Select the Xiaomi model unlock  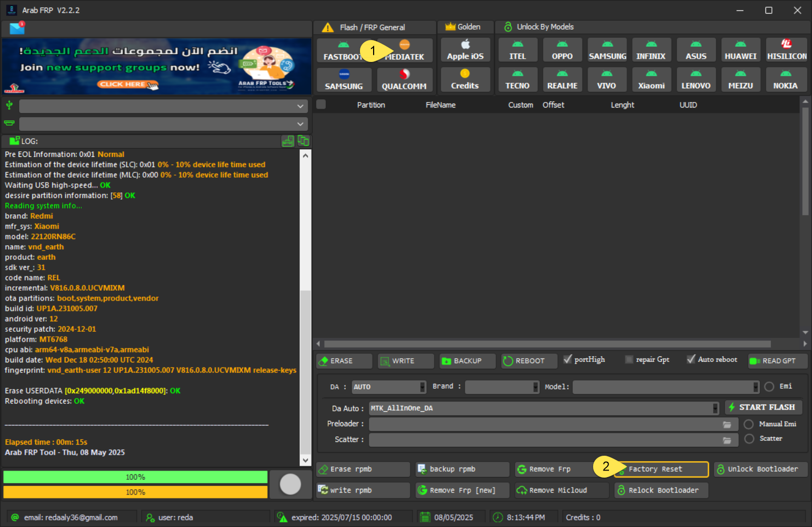point(651,80)
